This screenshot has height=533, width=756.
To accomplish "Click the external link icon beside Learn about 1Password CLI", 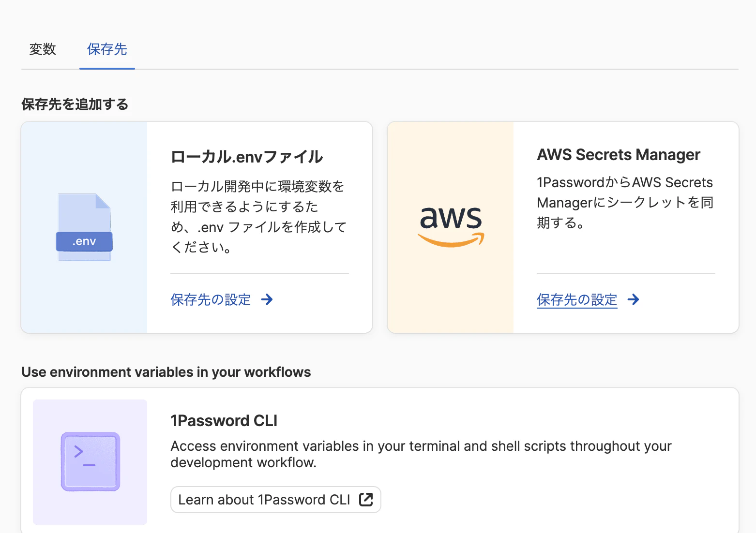I will pyautogui.click(x=366, y=500).
